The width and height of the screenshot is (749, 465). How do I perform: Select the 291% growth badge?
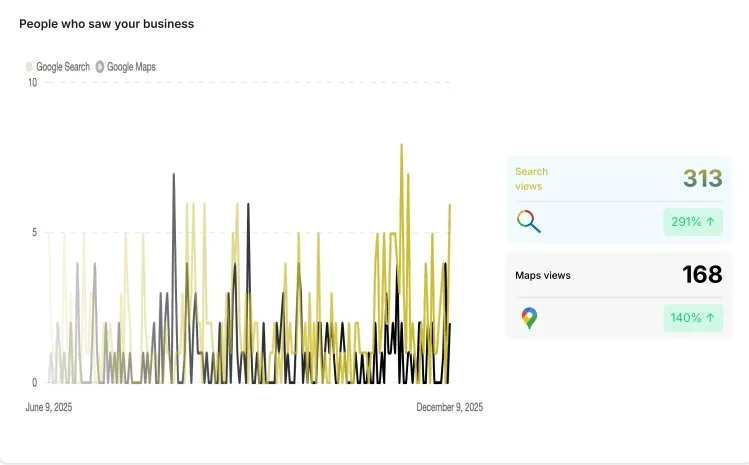coord(693,222)
